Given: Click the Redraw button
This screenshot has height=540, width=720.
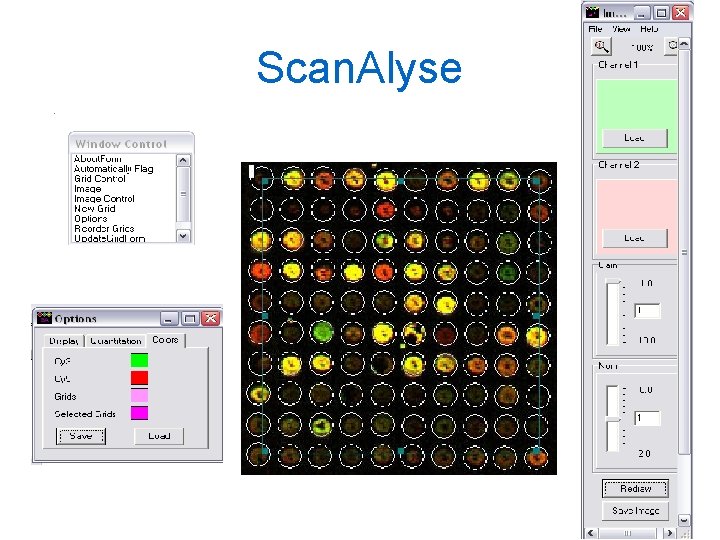Looking at the screenshot, I should 635,489.
